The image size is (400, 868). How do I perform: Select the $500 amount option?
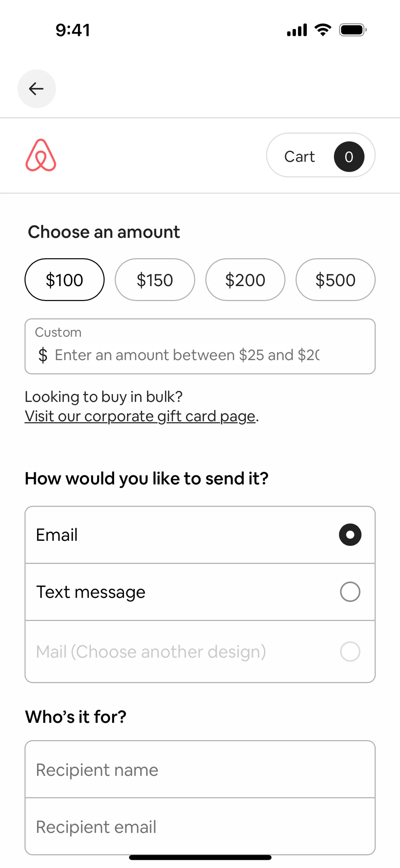(335, 280)
